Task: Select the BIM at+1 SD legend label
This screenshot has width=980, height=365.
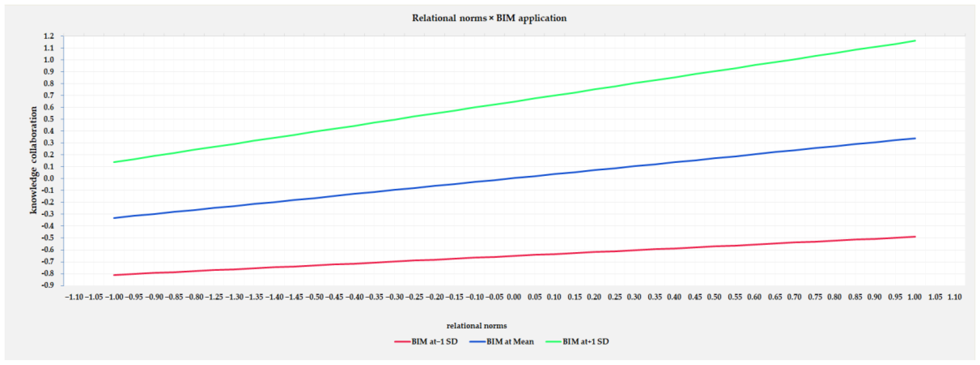Action: pyautogui.click(x=585, y=342)
